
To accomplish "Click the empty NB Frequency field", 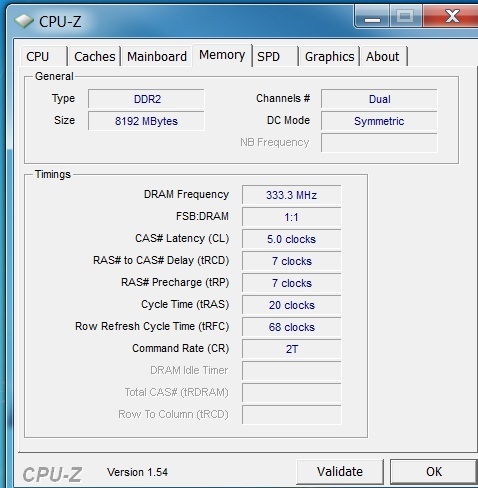I will (379, 143).
